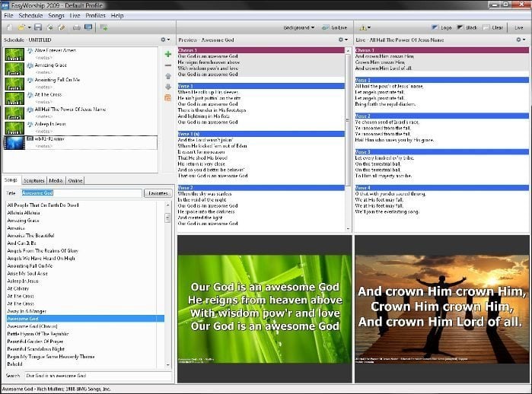Click the green plus add-to-schedule icon

[167, 54]
